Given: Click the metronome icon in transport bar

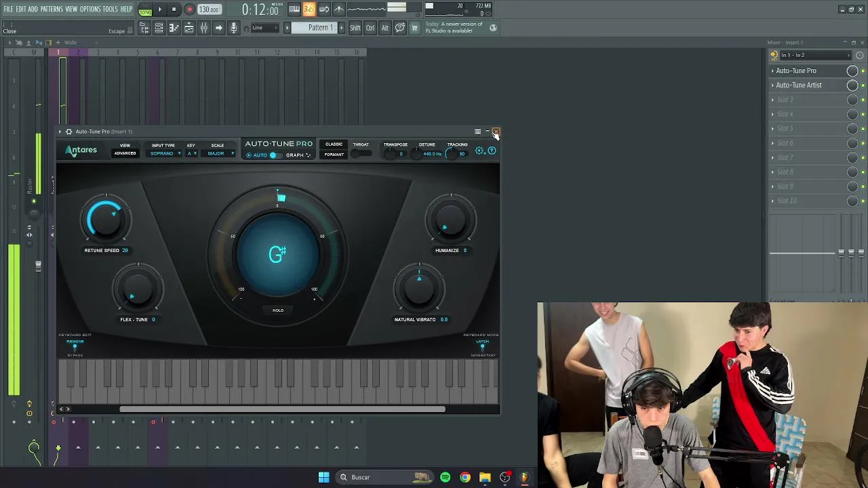Looking at the screenshot, I should tap(339, 9).
